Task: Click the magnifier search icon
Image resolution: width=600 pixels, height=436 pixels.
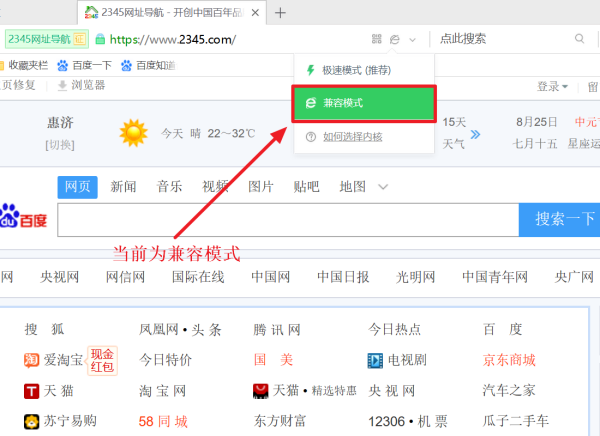Action: coord(579,39)
